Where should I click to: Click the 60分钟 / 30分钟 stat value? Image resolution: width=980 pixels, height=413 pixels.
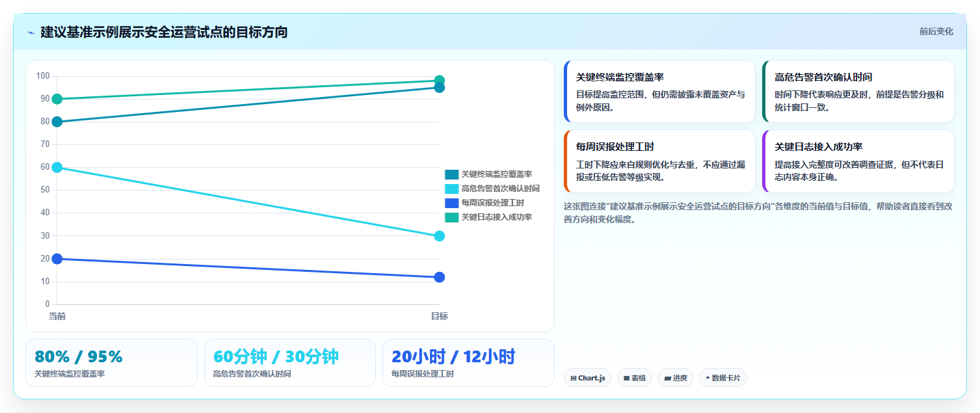pyautogui.click(x=276, y=356)
